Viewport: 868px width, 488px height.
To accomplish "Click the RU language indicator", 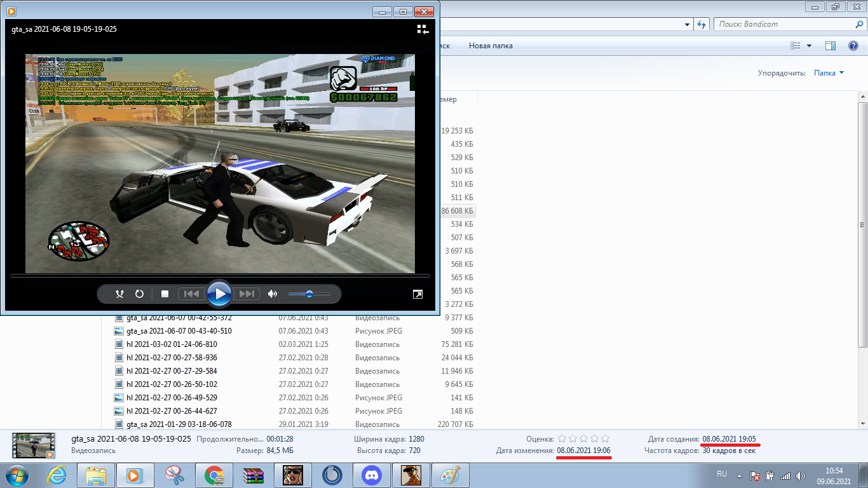I will coord(722,474).
